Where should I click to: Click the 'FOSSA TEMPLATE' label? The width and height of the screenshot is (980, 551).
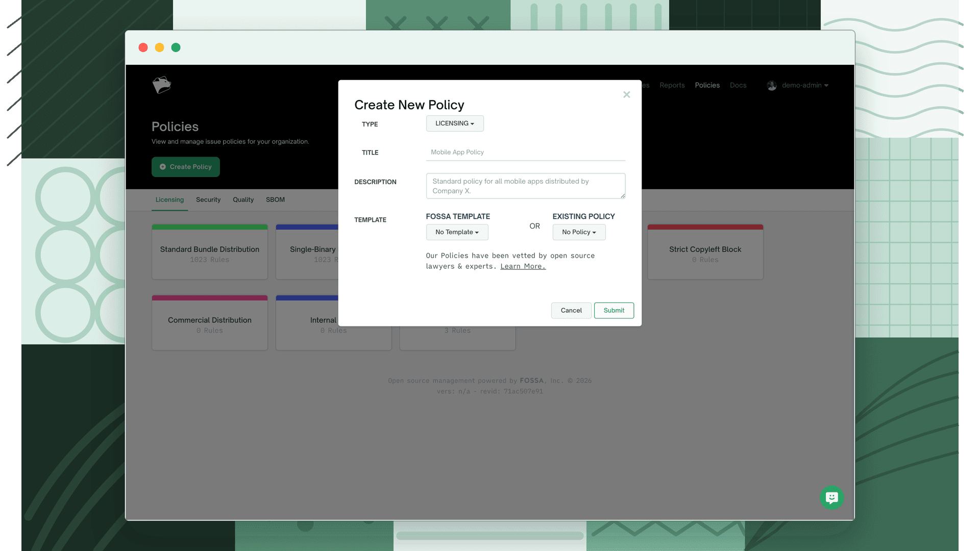click(x=458, y=216)
